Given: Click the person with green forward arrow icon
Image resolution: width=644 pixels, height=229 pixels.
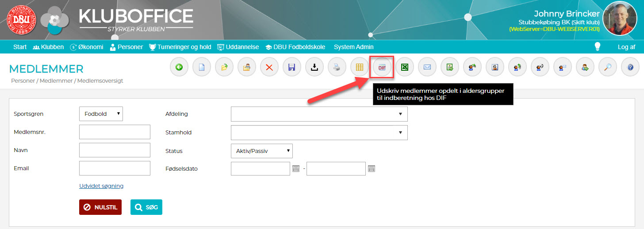Looking at the screenshot, I should [x=585, y=68].
